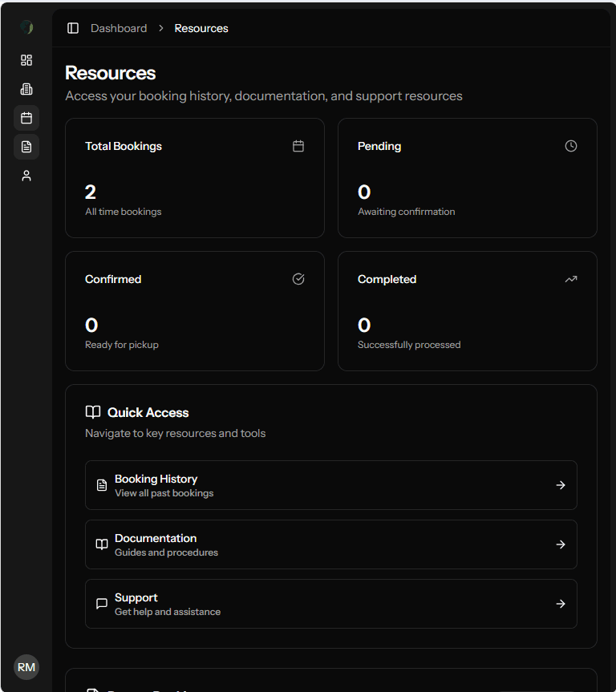Open the user profile icon in sidebar

coord(26,176)
